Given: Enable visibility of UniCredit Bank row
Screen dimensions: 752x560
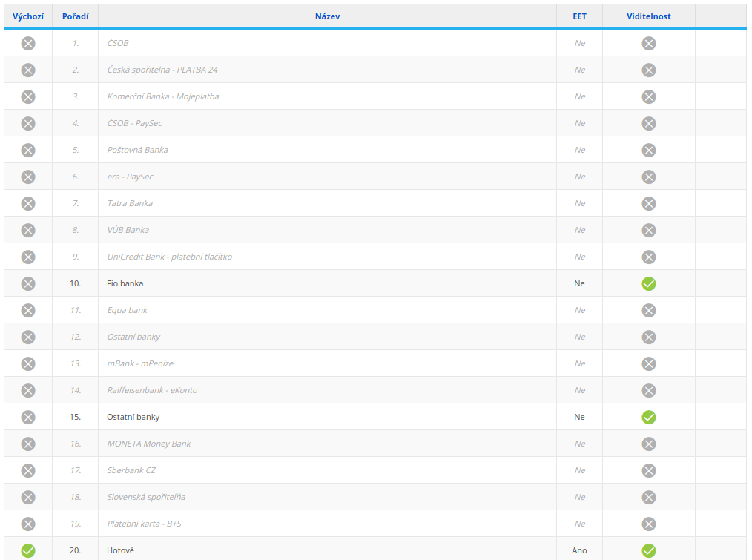Looking at the screenshot, I should (x=649, y=257).
